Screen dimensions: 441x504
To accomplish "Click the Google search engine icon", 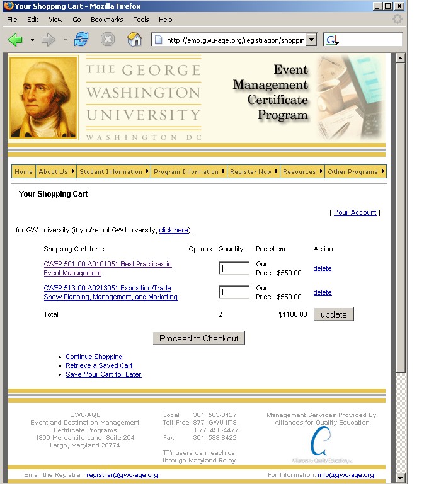I will click(x=331, y=40).
